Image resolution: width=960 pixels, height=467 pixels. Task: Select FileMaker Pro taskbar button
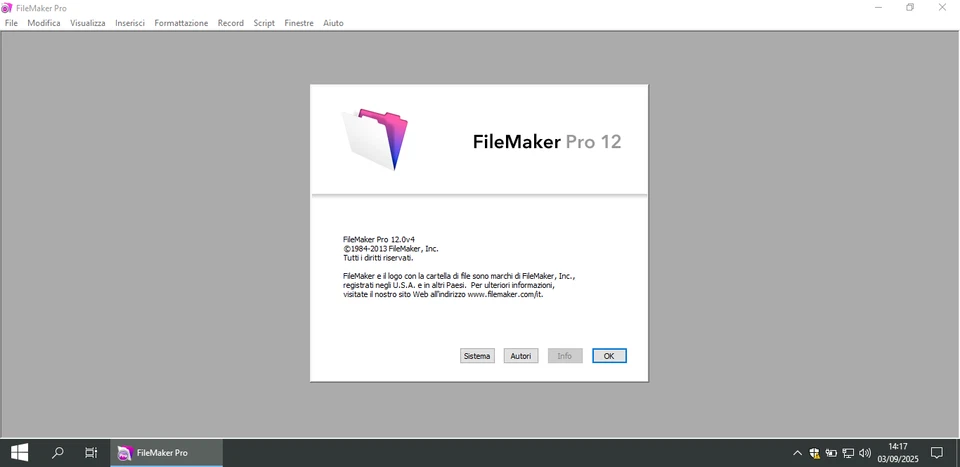tap(167, 453)
